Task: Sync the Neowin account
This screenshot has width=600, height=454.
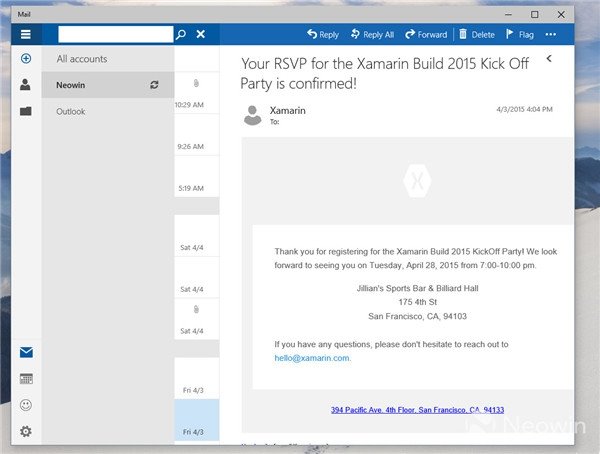Action: (x=154, y=85)
